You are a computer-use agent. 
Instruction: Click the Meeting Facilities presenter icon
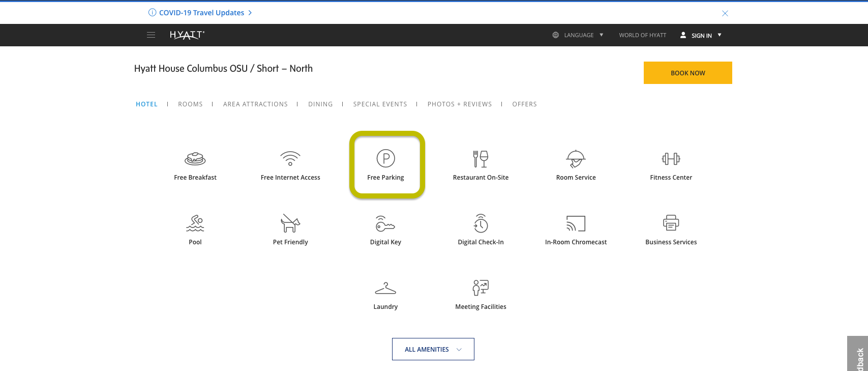[481, 288]
